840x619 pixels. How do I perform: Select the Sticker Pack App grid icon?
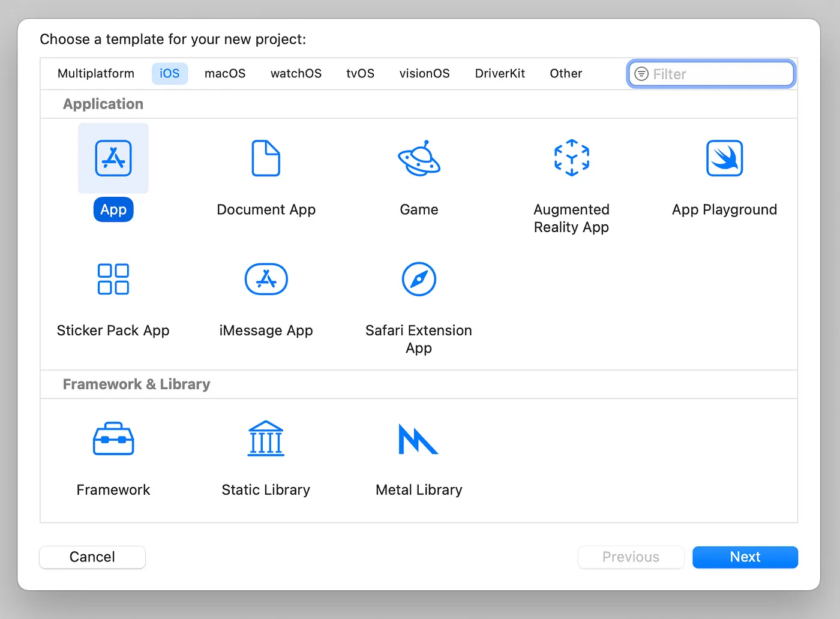113,279
